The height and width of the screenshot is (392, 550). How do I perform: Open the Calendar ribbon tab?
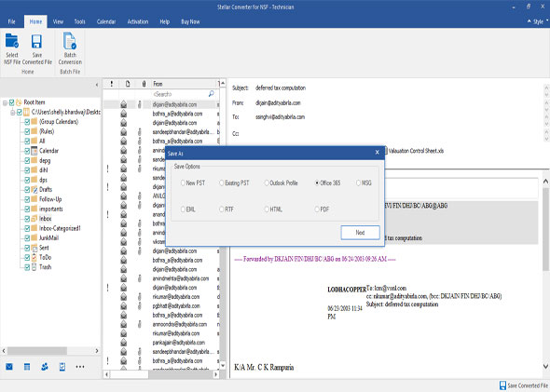pyautogui.click(x=106, y=21)
